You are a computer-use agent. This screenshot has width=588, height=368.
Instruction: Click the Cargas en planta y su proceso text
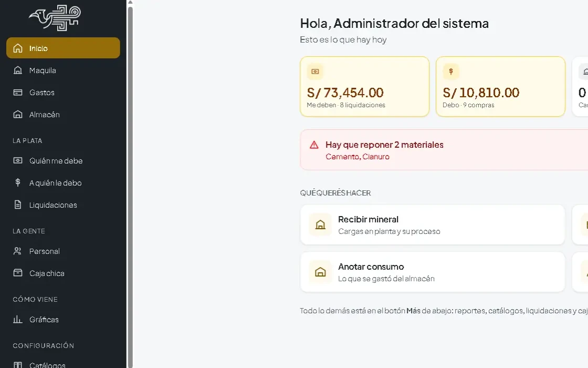pos(389,231)
